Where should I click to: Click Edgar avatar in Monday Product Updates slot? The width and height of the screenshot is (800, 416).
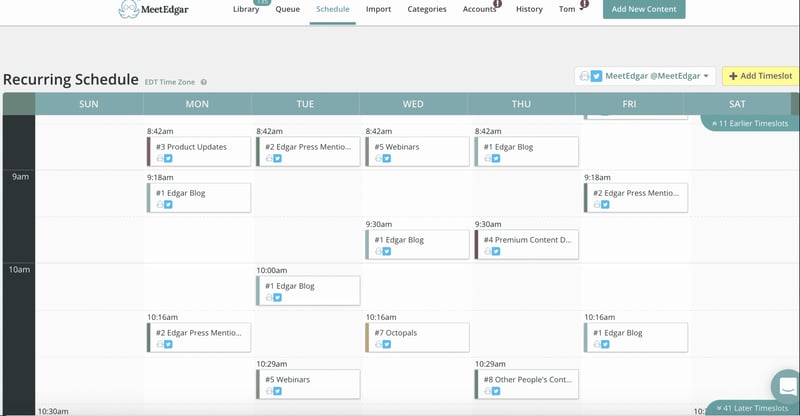(160, 159)
